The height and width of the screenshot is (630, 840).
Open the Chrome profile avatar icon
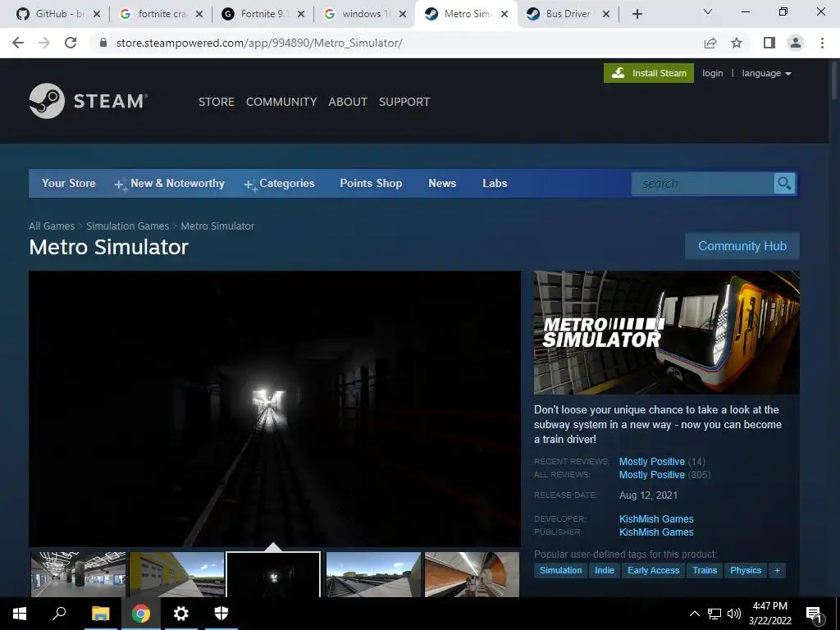(x=796, y=43)
